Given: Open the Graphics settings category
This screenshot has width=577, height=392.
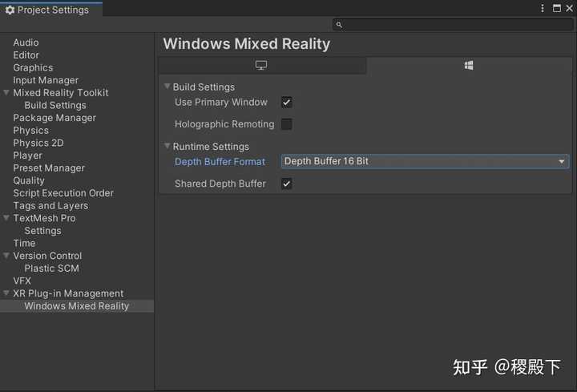Looking at the screenshot, I should click(33, 67).
